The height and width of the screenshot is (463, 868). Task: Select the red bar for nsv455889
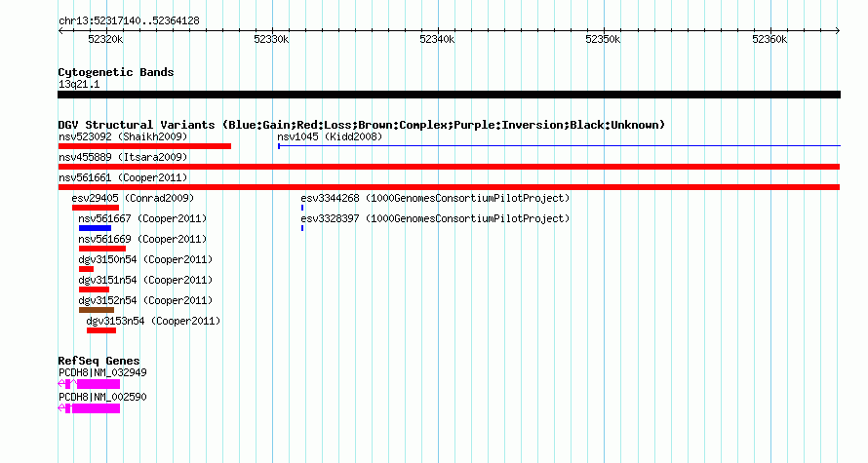click(x=449, y=167)
